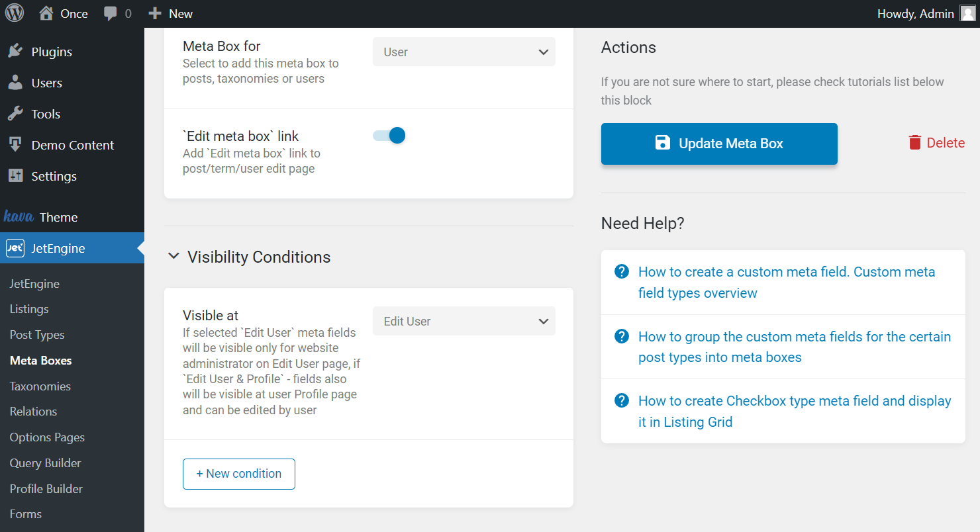The height and width of the screenshot is (532, 980).
Task: Open the JetEngine top-level menu
Action: (72, 248)
